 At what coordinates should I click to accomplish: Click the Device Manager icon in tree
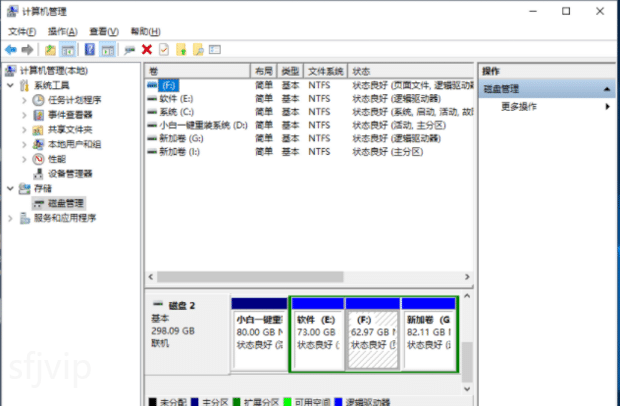[x=39, y=174]
